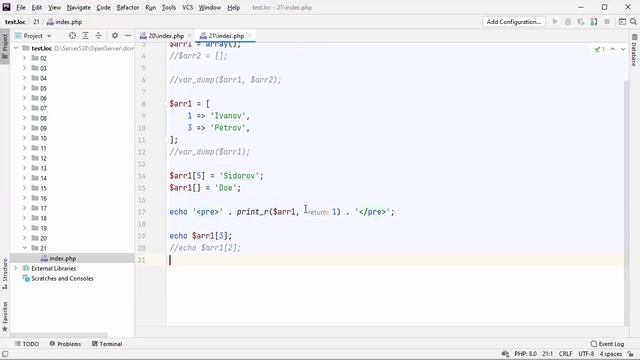Change CRLF line separator

click(x=566, y=354)
